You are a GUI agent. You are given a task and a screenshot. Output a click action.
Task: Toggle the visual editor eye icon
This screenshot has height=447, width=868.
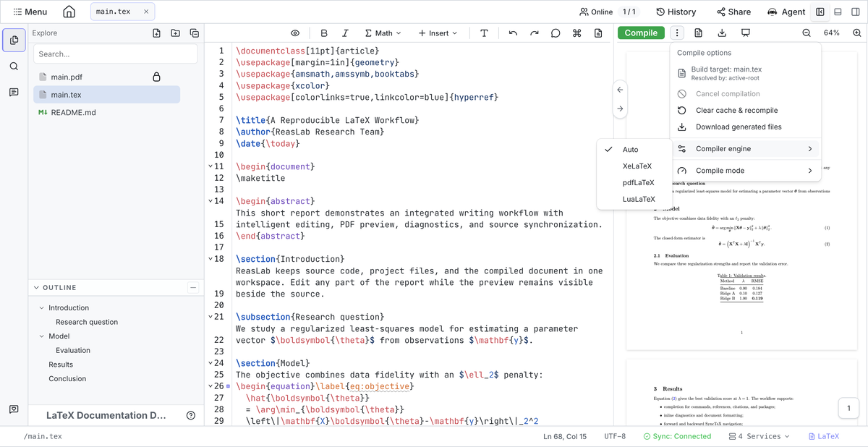(x=295, y=33)
